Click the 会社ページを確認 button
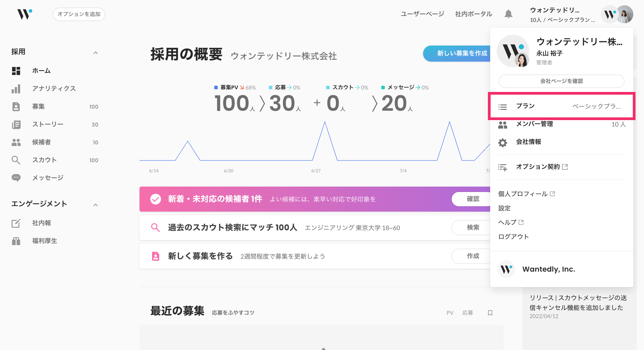 coord(561,81)
